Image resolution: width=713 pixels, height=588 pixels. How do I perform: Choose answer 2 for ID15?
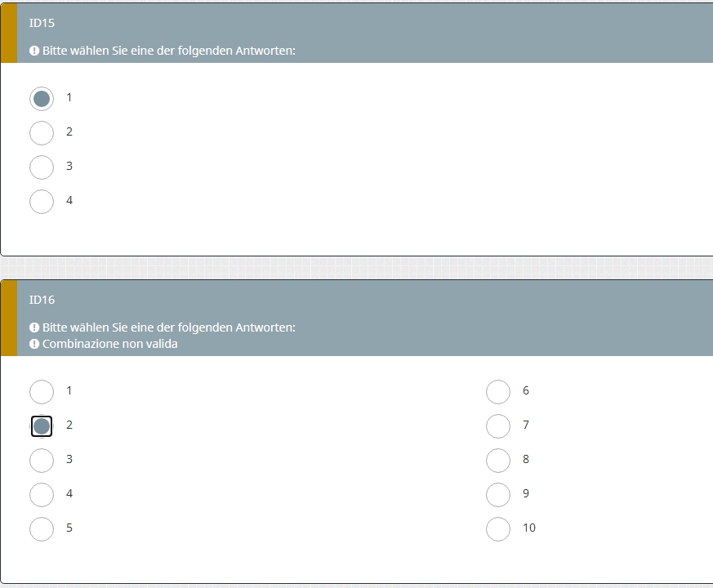coord(42,133)
